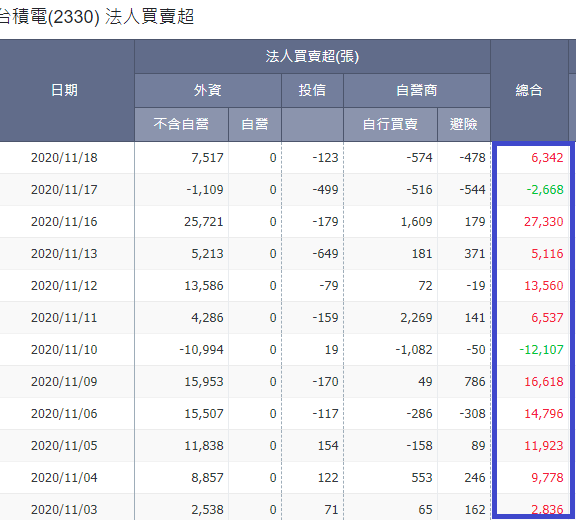Click the 法人買賣超(張) header
Image resolution: width=576 pixels, height=520 pixels.
coord(312,57)
